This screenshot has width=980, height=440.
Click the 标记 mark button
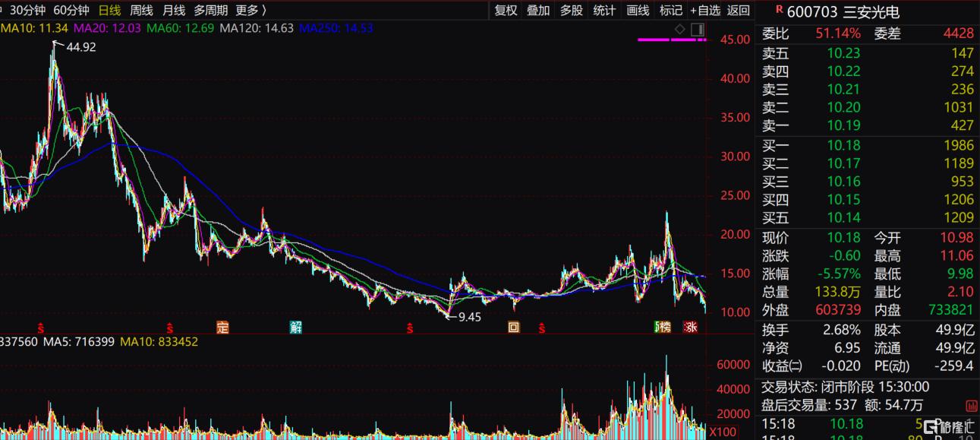tap(671, 10)
